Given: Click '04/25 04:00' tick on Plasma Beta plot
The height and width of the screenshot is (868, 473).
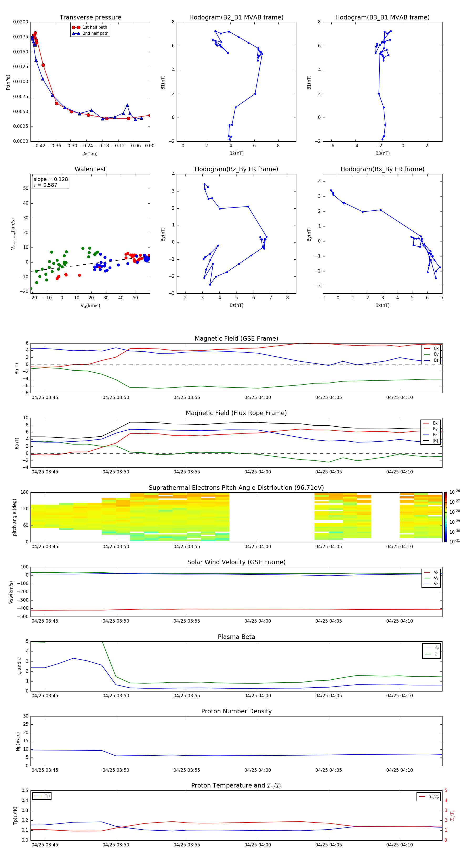Looking at the screenshot, I should (x=258, y=695).
